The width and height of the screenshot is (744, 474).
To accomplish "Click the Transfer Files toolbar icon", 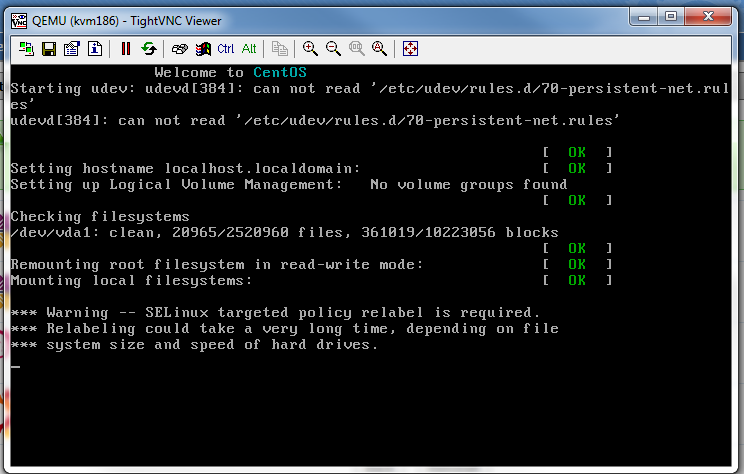I will (280, 48).
